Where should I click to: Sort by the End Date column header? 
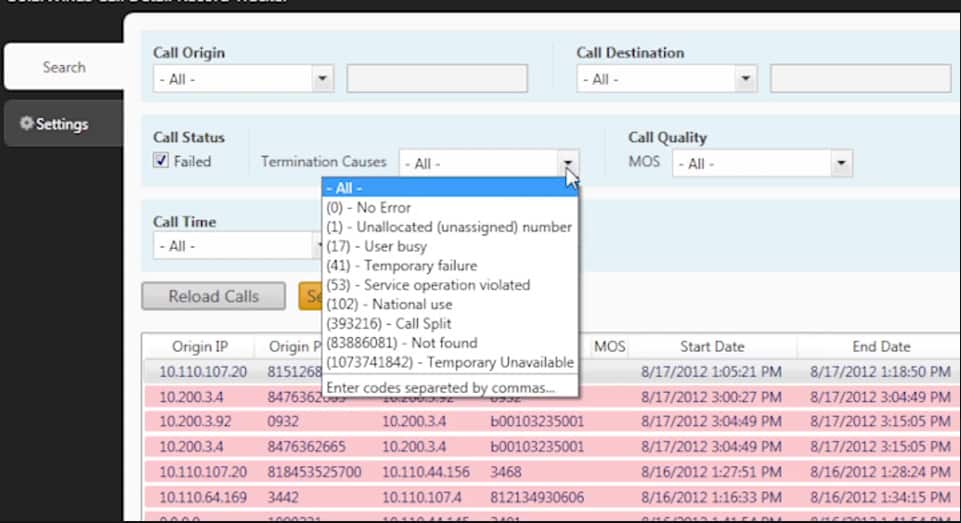coord(881,346)
